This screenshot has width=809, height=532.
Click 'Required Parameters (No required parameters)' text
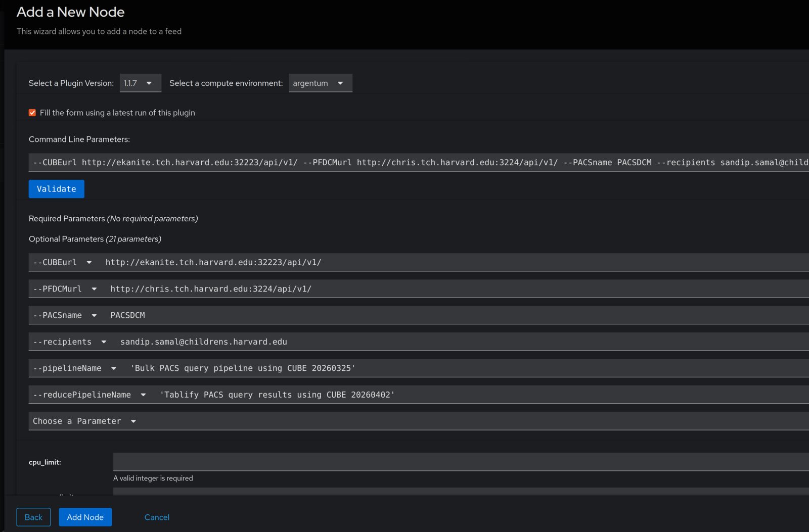click(x=113, y=218)
